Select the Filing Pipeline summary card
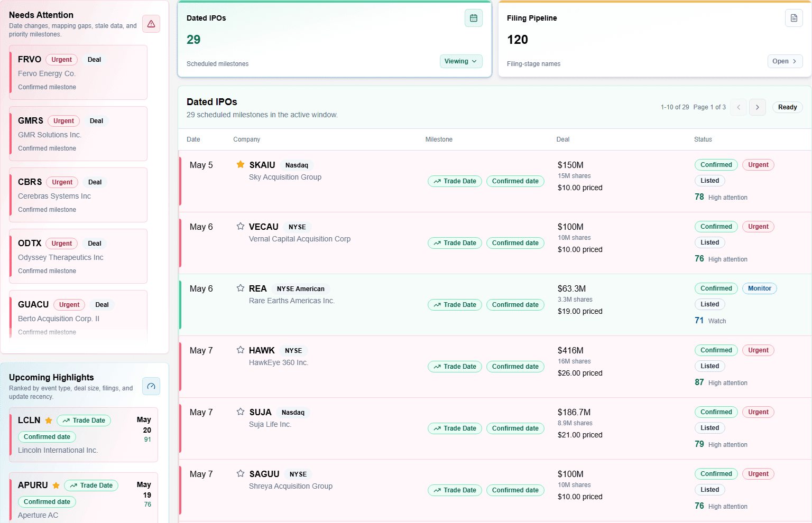 point(655,39)
